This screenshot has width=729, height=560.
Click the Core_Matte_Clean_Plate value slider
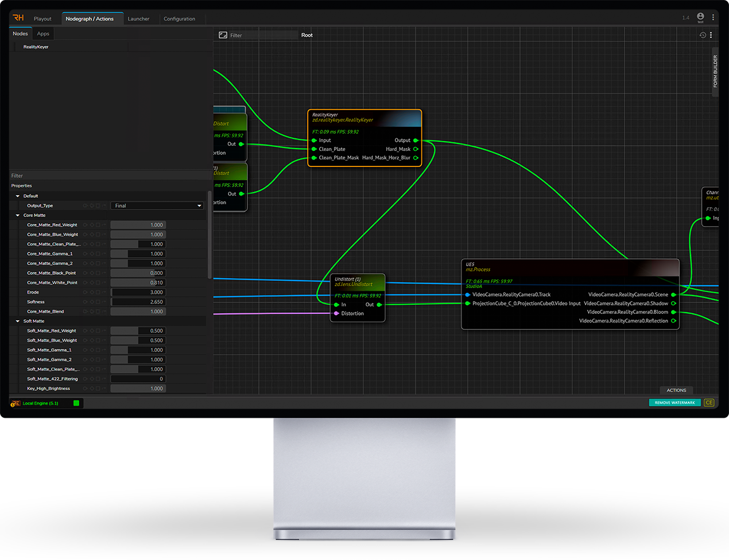pos(138,244)
